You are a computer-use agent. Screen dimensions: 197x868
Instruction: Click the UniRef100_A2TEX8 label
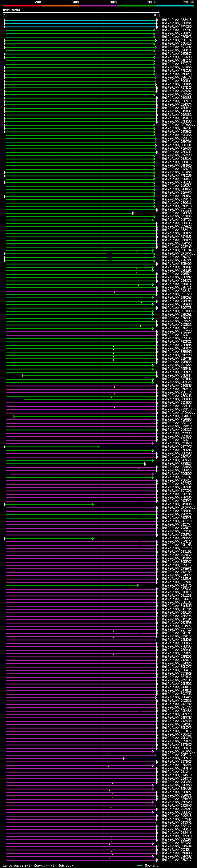point(177,88)
